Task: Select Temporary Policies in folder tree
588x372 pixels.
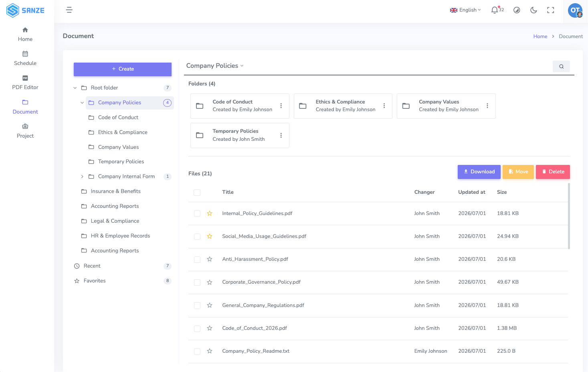Action: point(121,162)
